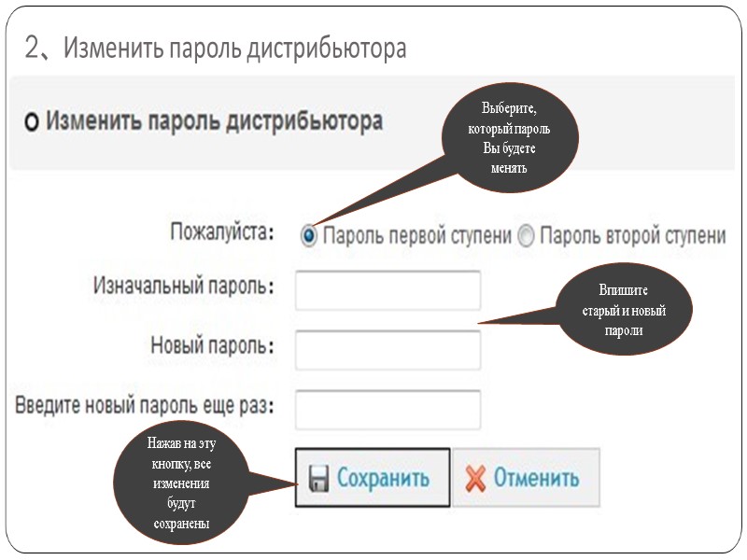Screen dimensions: 747x560
Task: Click the red X icon on Отменить button
Action: [x=476, y=475]
